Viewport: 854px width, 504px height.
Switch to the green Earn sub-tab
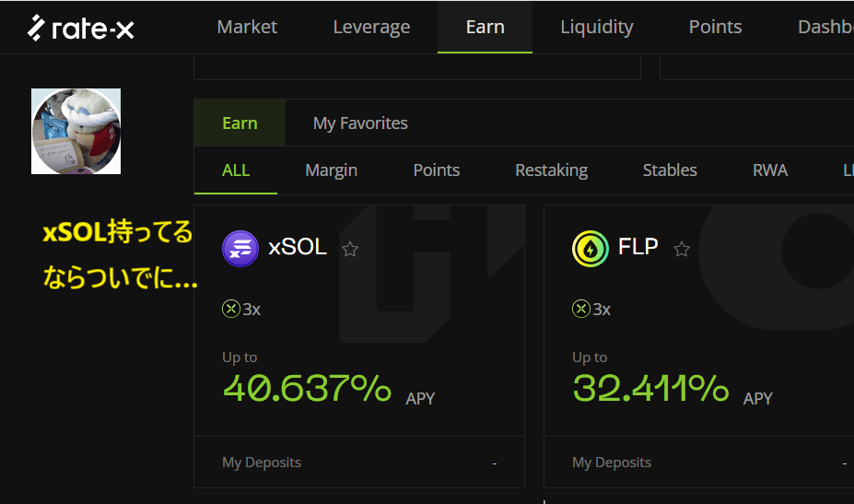240,123
